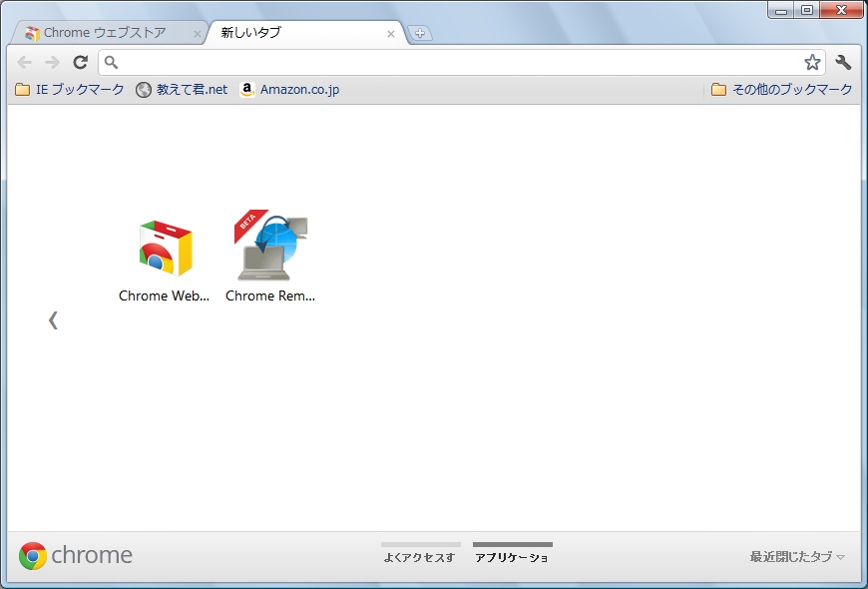The image size is (868, 589).
Task: Open a new tab with plus button
Action: point(420,33)
